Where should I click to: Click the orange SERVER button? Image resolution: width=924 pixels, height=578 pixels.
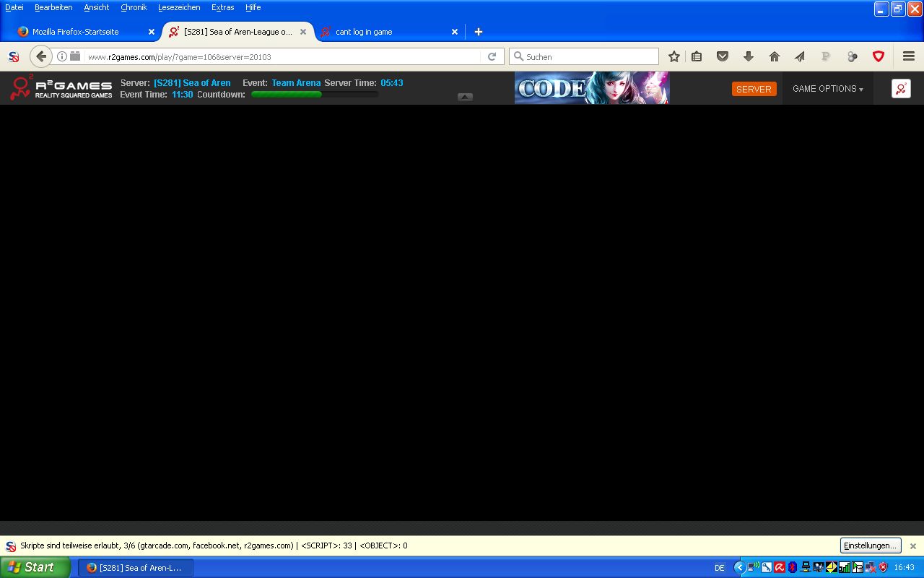[754, 89]
